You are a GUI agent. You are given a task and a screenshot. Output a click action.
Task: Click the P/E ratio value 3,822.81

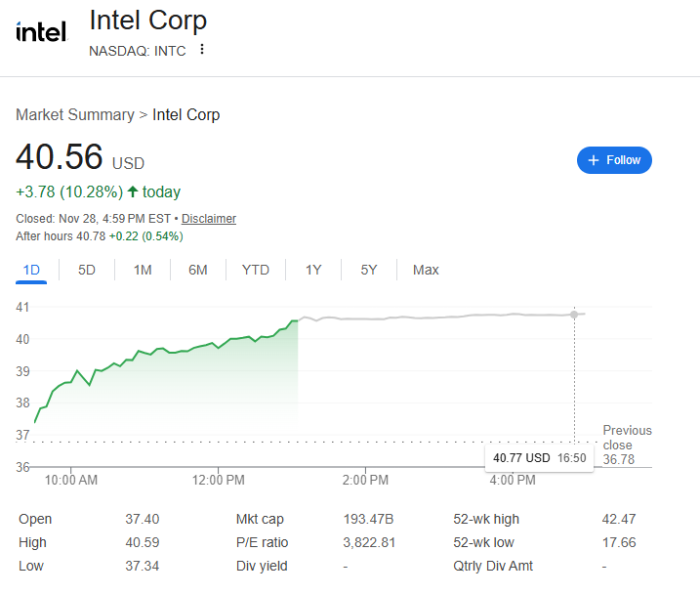(363, 542)
